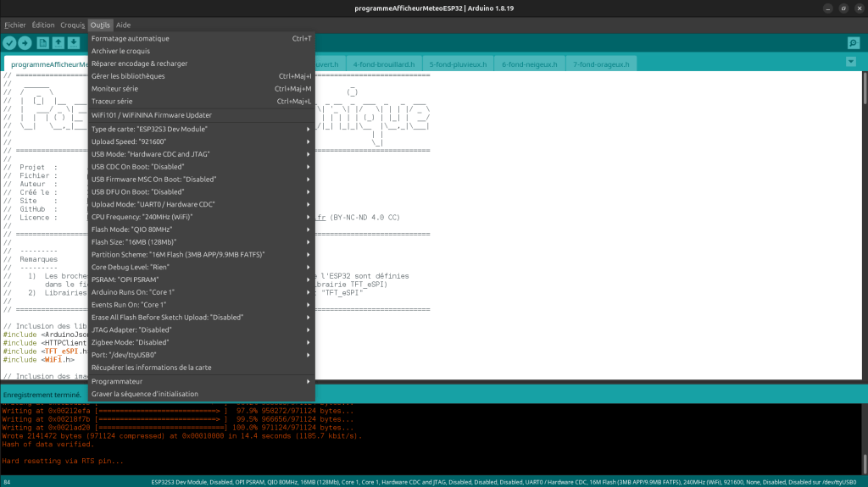This screenshot has width=868, height=487.
Task: Expand JTAG Adapter submenu
Action: 202,329
